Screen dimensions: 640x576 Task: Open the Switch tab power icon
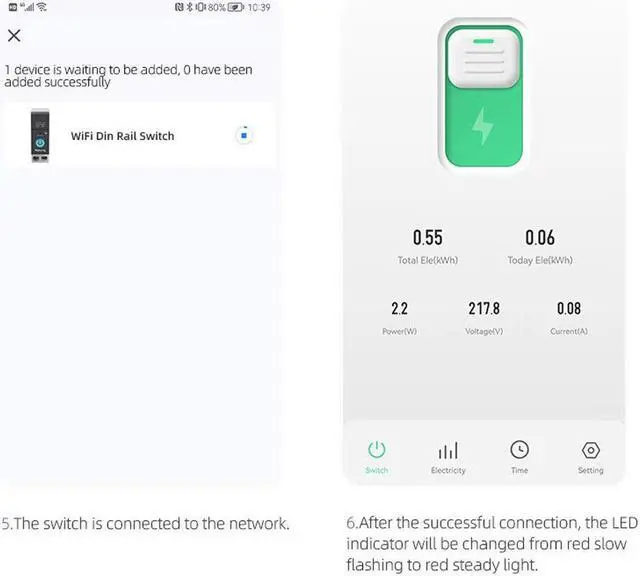(x=377, y=450)
